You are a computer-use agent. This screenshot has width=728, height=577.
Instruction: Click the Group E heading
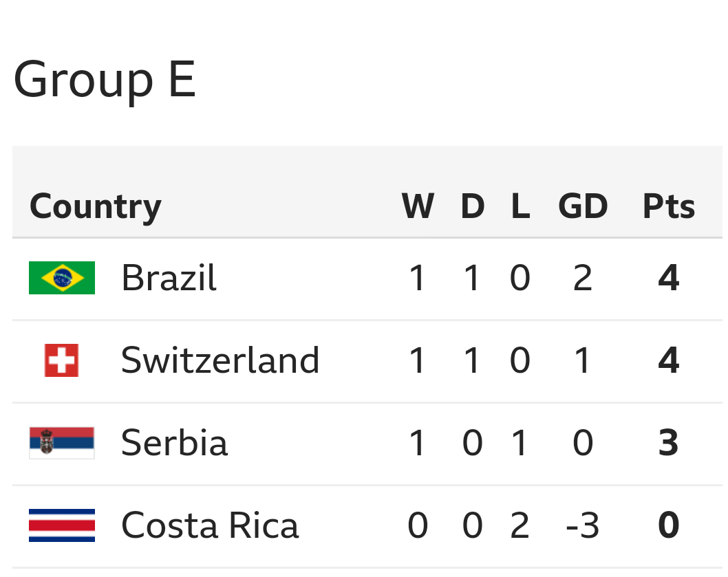pos(105,79)
